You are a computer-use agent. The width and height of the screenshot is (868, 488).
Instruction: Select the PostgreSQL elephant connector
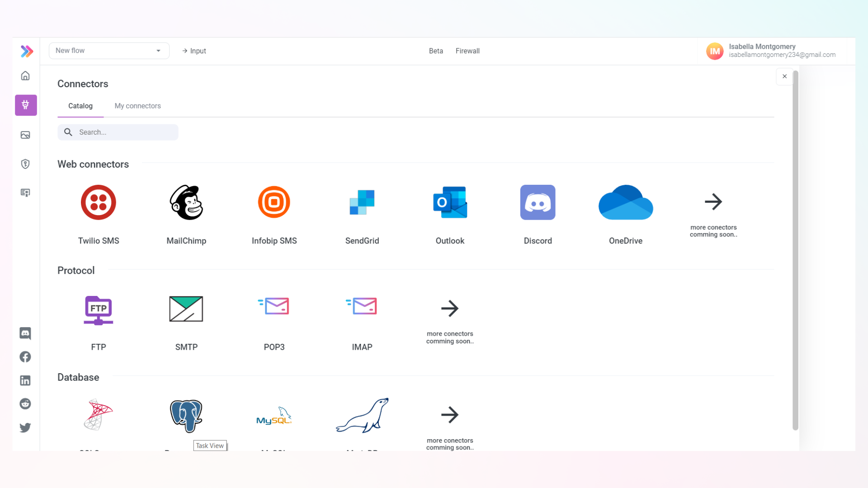tap(186, 416)
